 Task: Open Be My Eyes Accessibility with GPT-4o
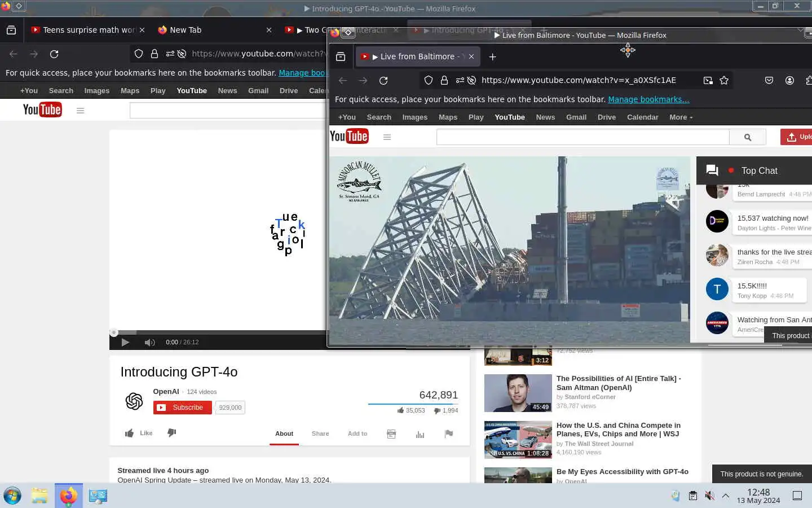(x=622, y=471)
